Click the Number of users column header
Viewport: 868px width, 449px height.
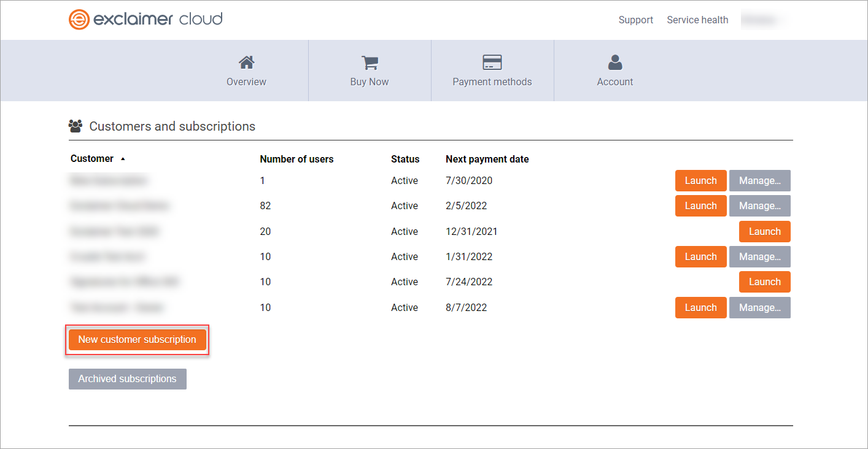point(296,159)
